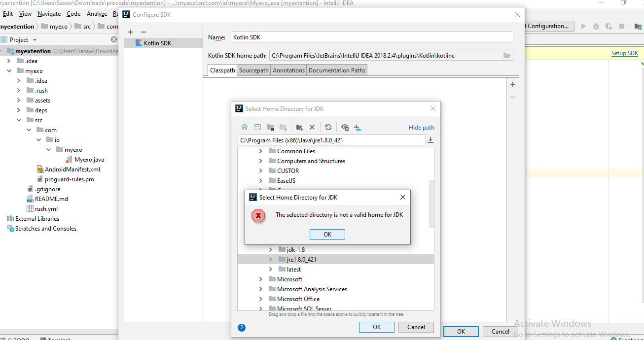Switch to the Sourcepath tab
The image size is (644, 340).
tap(254, 70)
